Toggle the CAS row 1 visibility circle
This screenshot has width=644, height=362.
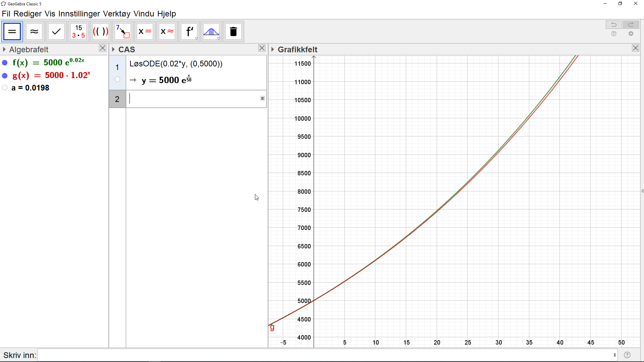(117, 79)
